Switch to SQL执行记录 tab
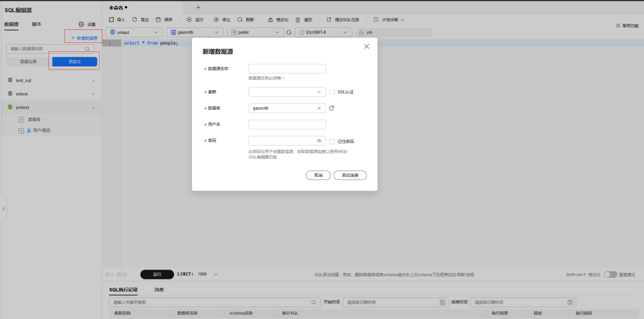Image resolution: width=644 pixels, height=319 pixels. point(123,290)
